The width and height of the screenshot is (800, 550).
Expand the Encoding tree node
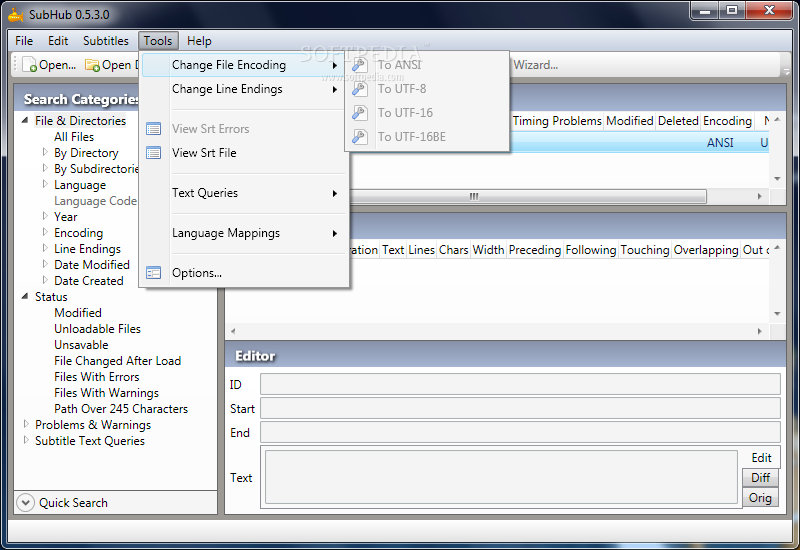tap(45, 232)
